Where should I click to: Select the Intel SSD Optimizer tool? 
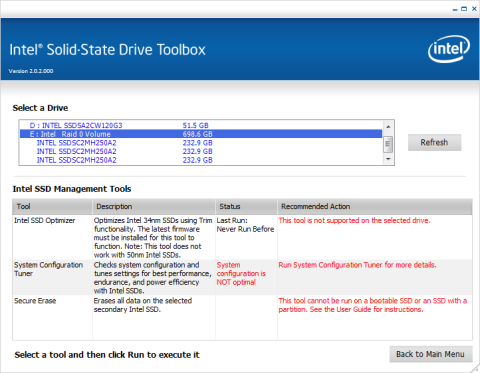pos(45,220)
